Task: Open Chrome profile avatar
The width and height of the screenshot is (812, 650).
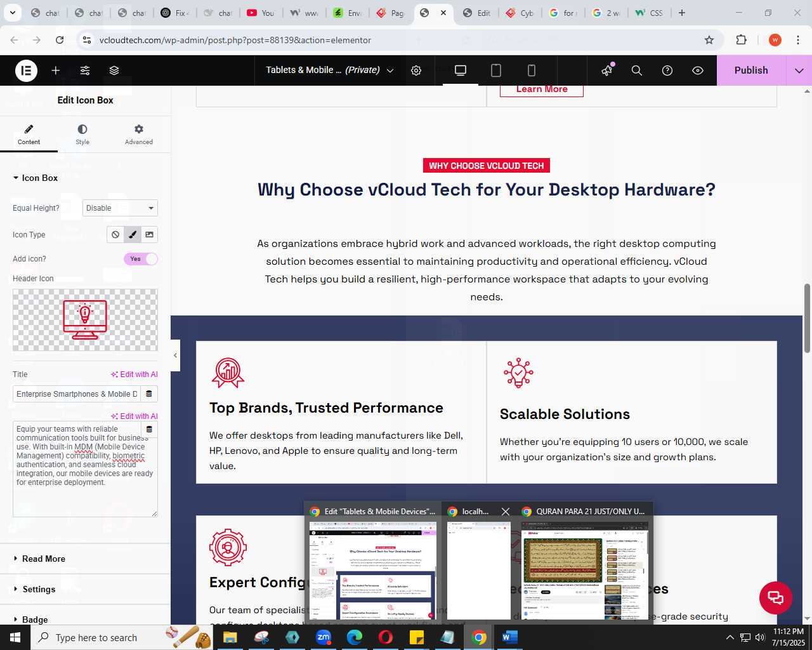Action: point(775,40)
